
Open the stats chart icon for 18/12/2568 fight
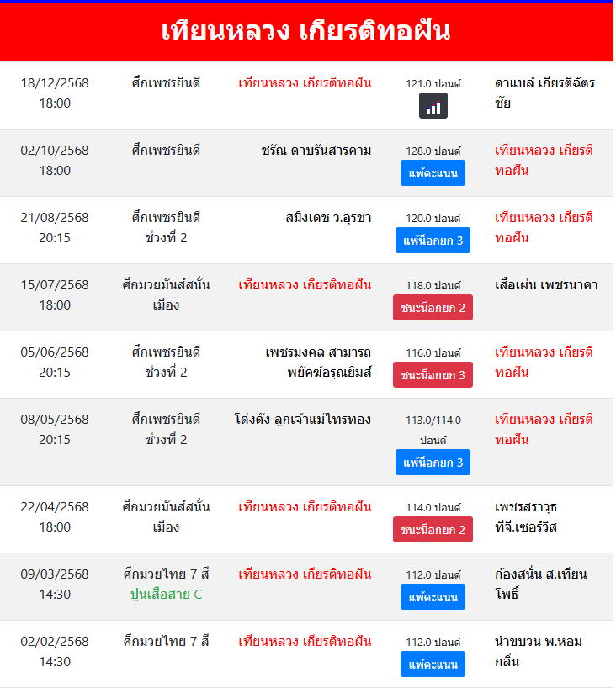pos(433,106)
